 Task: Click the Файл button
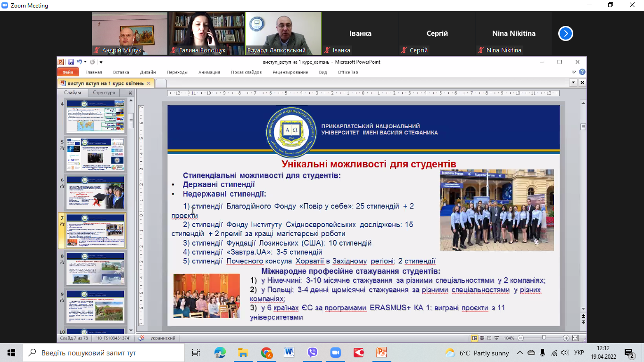tap(67, 72)
